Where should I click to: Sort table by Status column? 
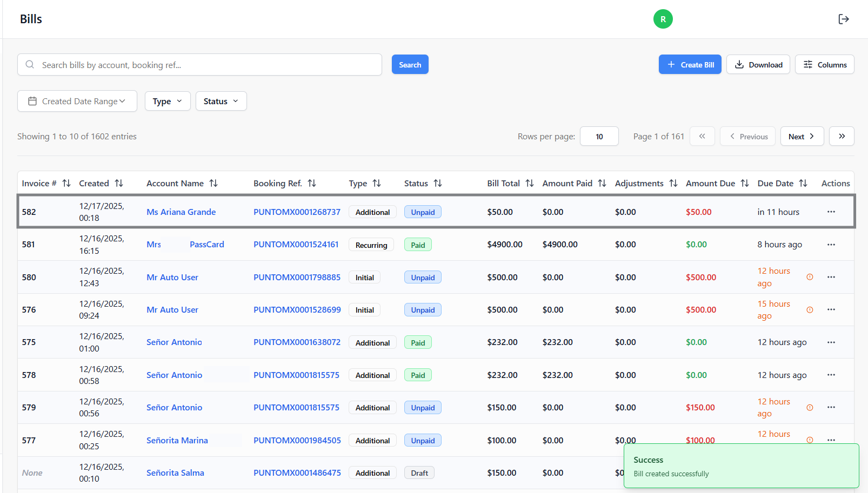(438, 184)
